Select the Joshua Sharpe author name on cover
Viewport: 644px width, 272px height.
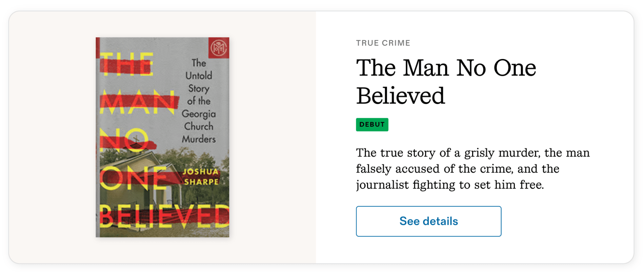(x=201, y=177)
